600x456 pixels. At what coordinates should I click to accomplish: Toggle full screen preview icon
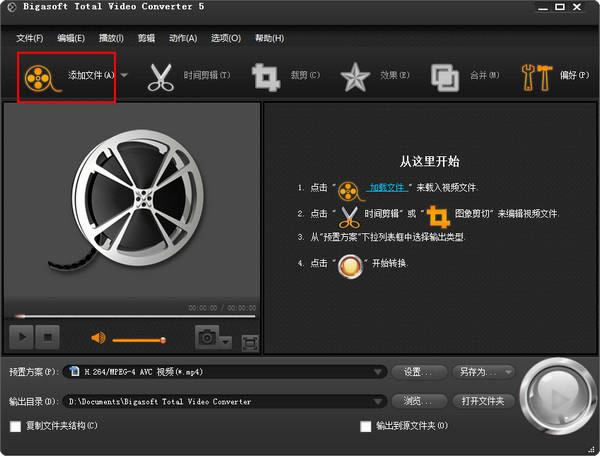pyautogui.click(x=250, y=343)
